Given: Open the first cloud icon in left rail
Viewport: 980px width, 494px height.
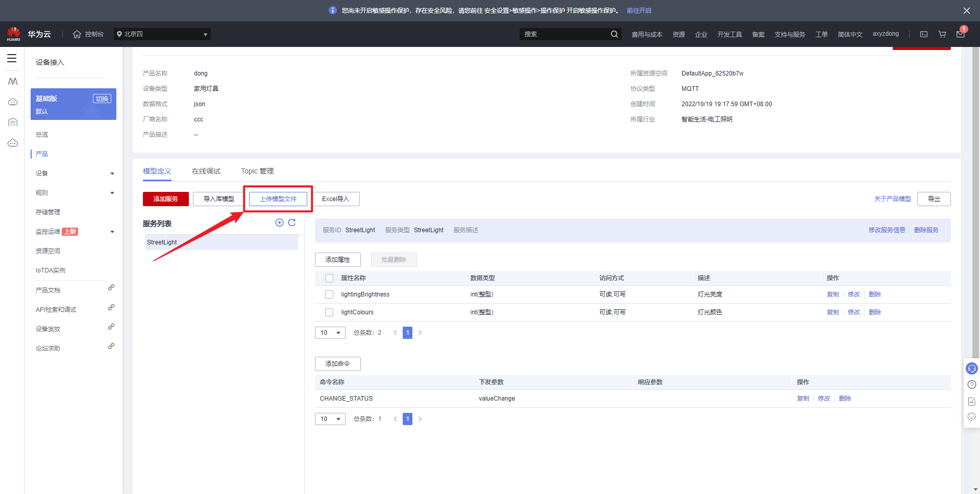Looking at the screenshot, I should tap(13, 102).
